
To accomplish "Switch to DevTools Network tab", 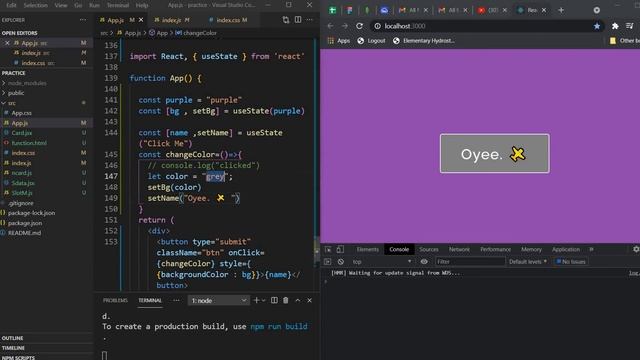I will pos(459,249).
